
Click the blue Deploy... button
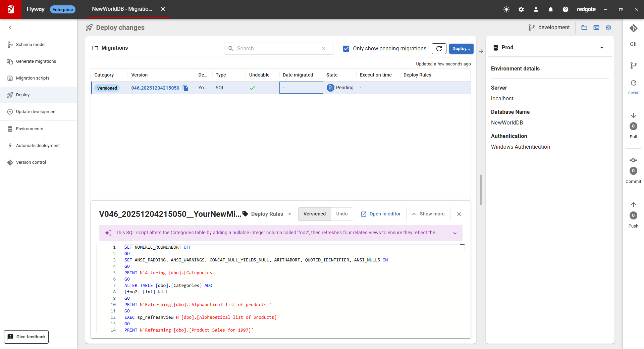(x=461, y=49)
